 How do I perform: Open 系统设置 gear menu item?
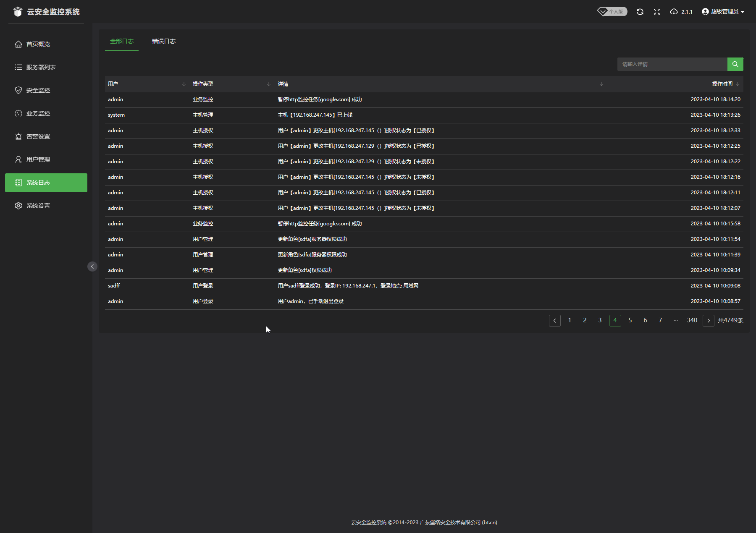click(38, 206)
